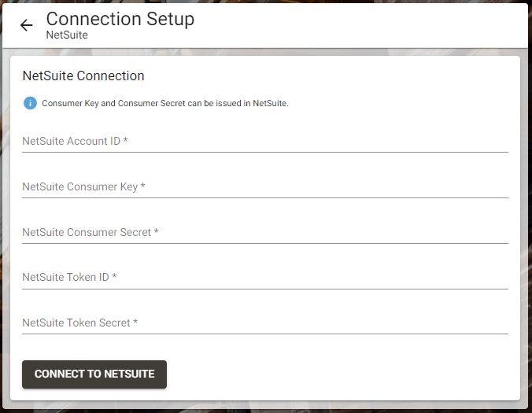
Task: Click the Consumer Key and Secret info message
Action: click(x=165, y=103)
